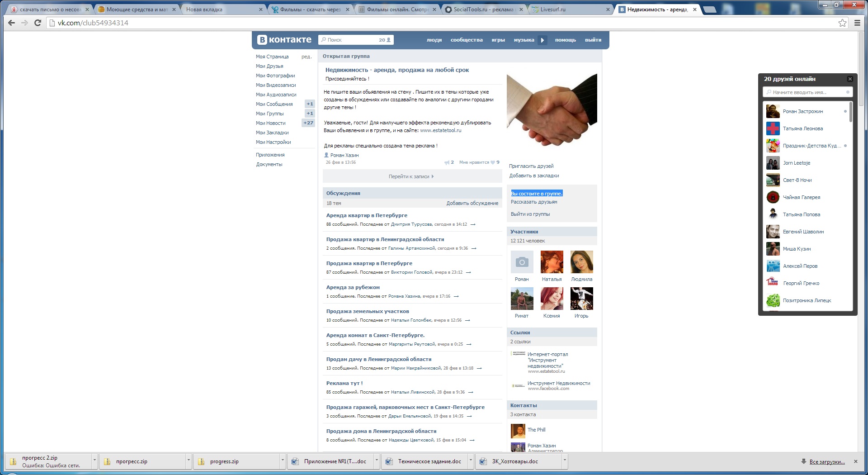Open Мои Сообщения in the sidebar
868x475 pixels.
274,104
